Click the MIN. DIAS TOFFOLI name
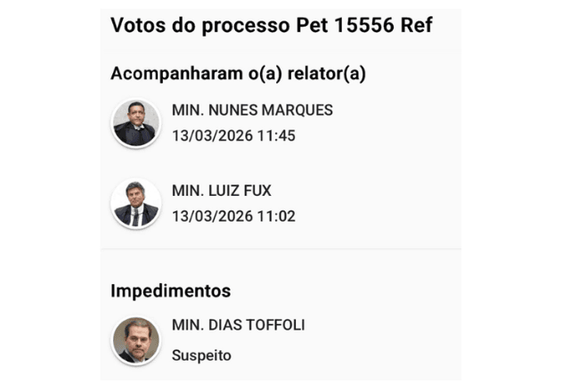570x392 pixels. pos(238,325)
